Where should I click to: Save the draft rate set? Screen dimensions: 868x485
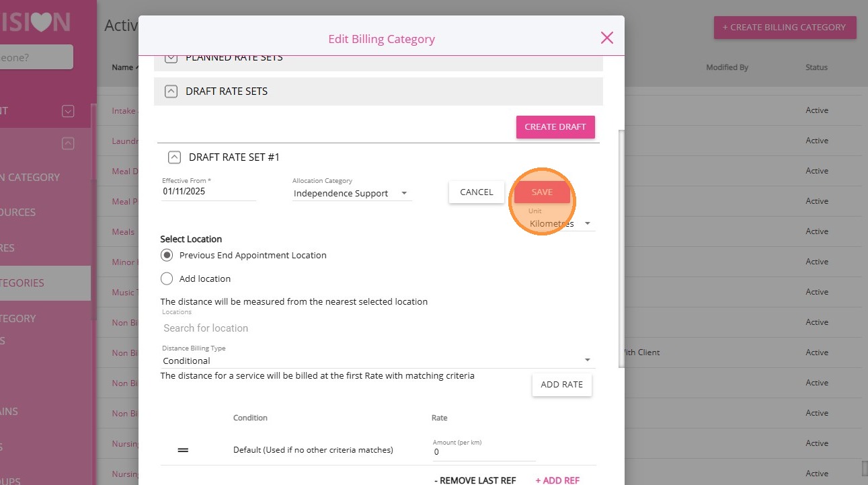click(542, 192)
